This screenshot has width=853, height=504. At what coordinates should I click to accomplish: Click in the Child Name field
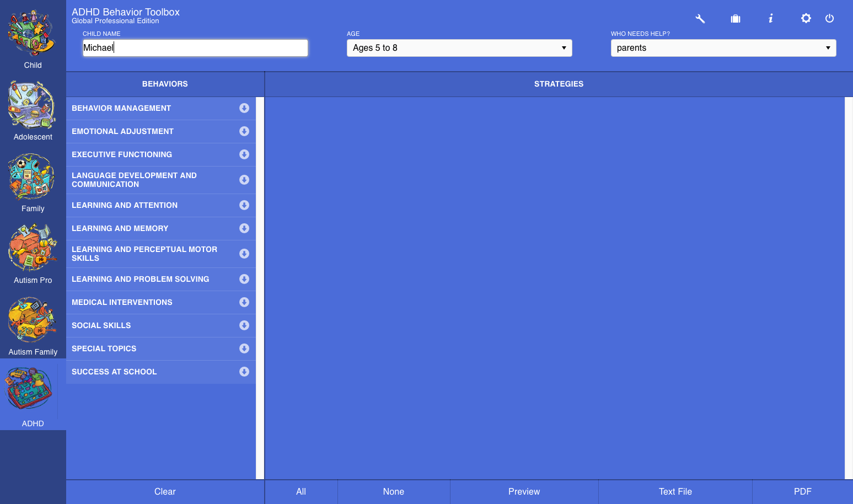click(195, 48)
